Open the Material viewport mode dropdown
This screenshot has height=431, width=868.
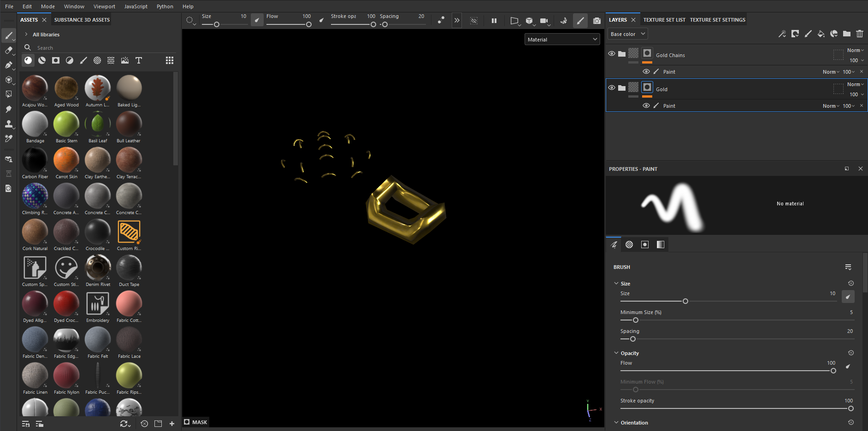[562, 40]
